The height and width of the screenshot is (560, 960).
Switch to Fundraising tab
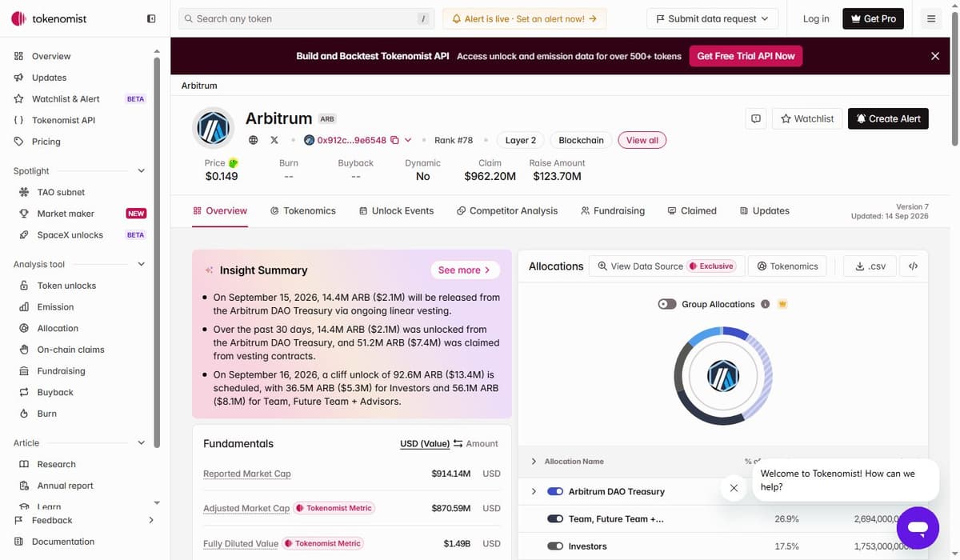tap(613, 210)
